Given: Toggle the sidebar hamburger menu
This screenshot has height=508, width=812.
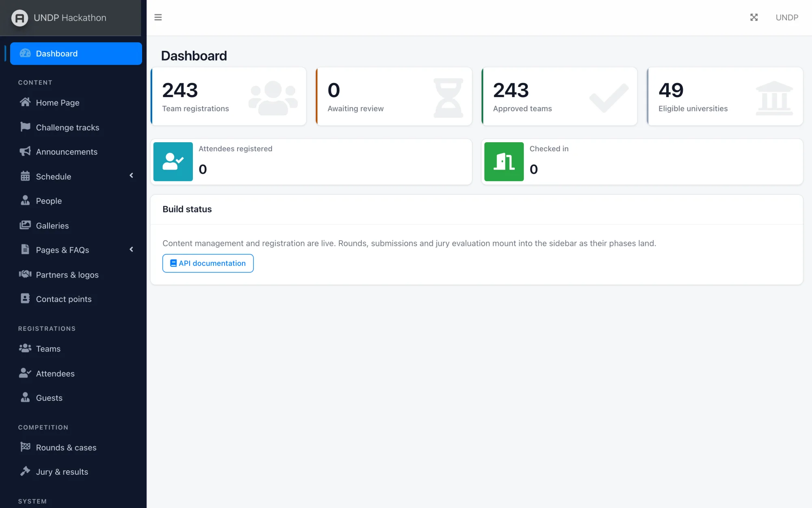Looking at the screenshot, I should (158, 17).
